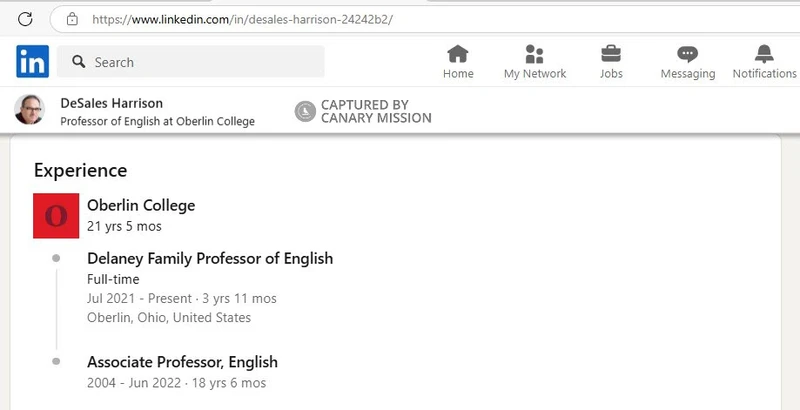This screenshot has height=410, width=800.
Task: Click 'Delaney Family Professor of English' title
Action: 210,259
